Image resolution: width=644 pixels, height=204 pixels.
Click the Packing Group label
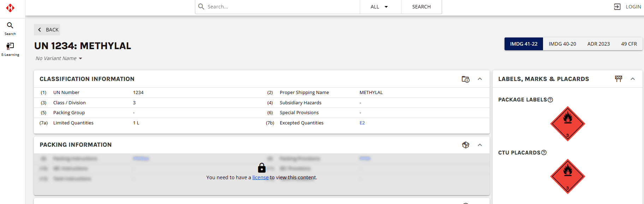tap(69, 113)
